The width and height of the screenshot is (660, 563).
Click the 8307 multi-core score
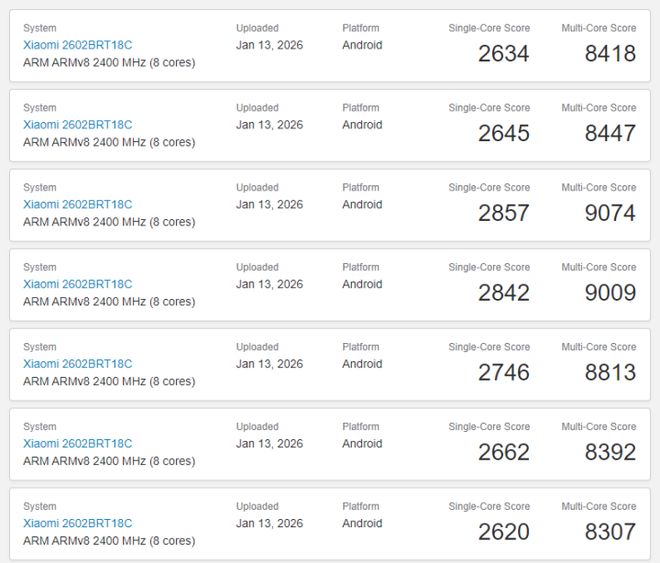click(x=610, y=532)
